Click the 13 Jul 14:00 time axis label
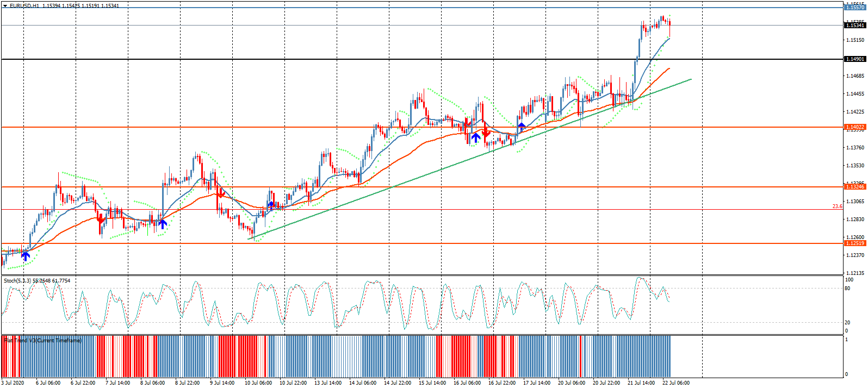This screenshot has width=868, height=389. click(327, 383)
